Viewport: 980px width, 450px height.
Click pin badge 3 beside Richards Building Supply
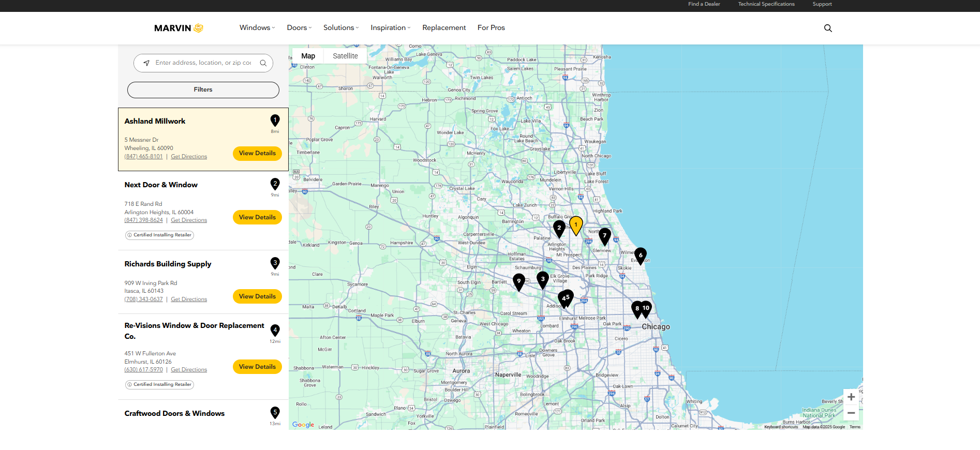(275, 263)
